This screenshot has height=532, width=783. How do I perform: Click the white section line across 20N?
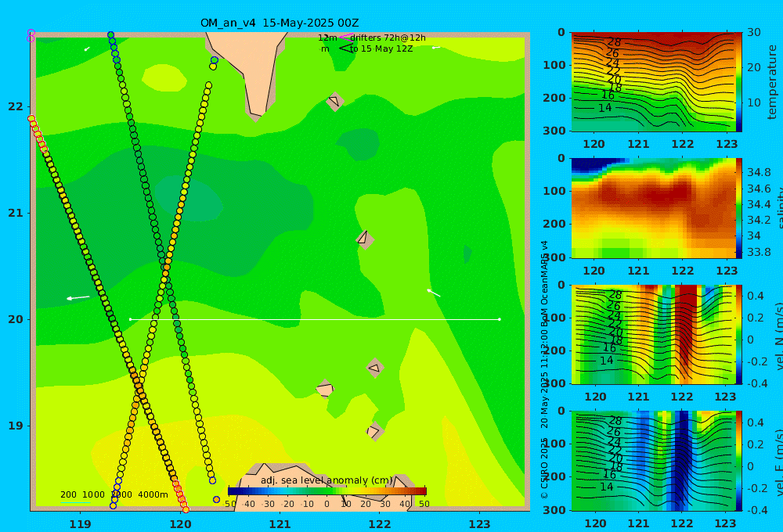pos(315,319)
